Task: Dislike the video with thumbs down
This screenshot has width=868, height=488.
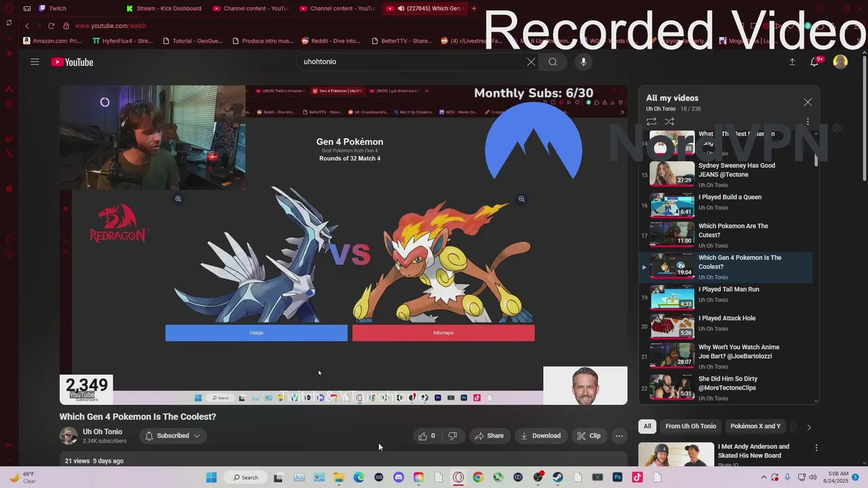Action: [x=452, y=436]
